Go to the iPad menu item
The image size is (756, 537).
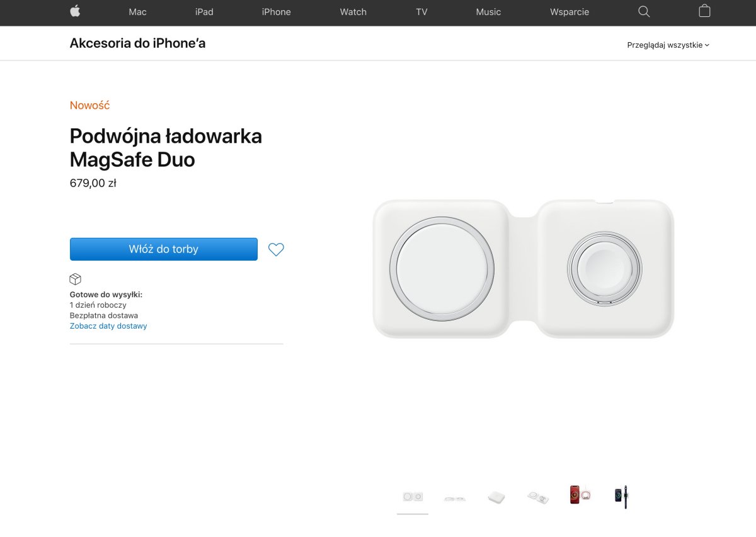click(204, 12)
